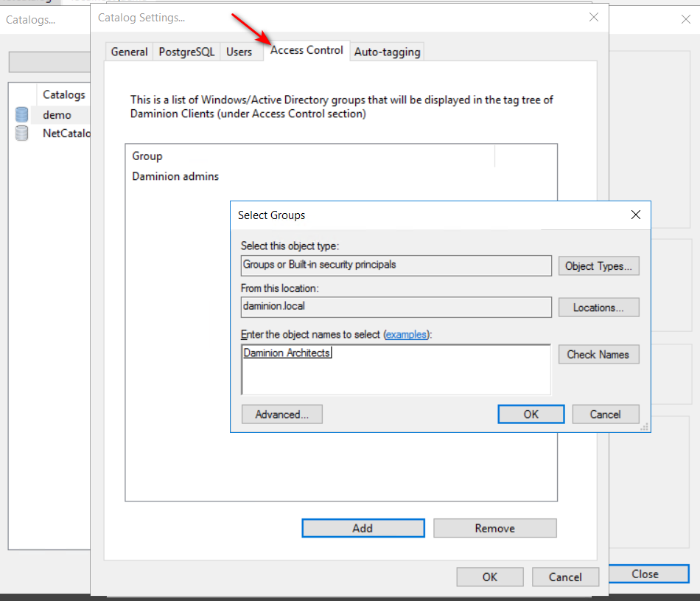This screenshot has height=601, width=700.
Task: Select Daminion admins in group list
Action: point(175,176)
